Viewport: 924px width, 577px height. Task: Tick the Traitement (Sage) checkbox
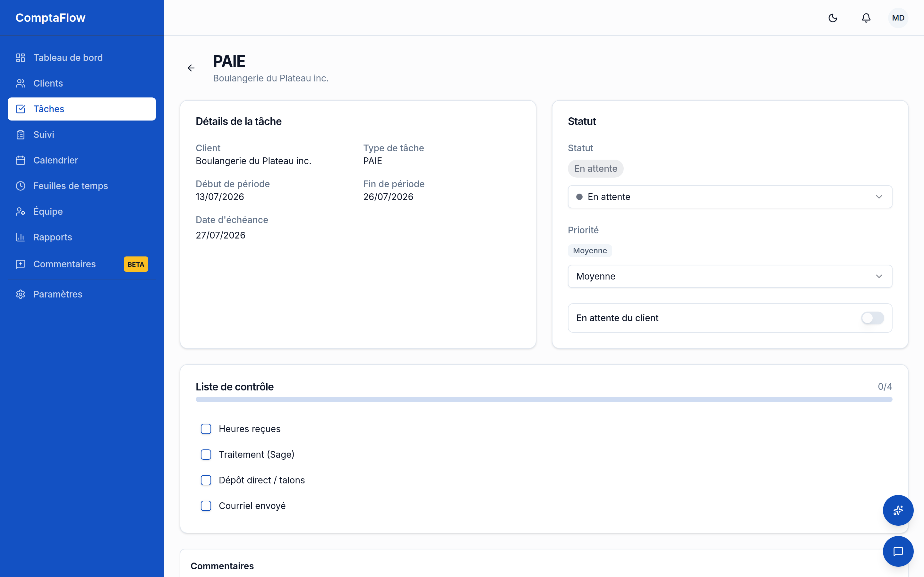point(206,455)
